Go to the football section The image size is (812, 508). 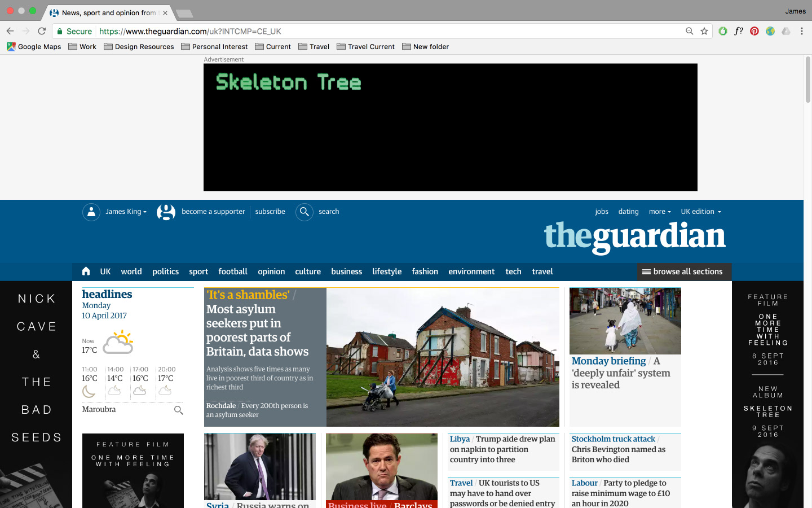pos(233,271)
